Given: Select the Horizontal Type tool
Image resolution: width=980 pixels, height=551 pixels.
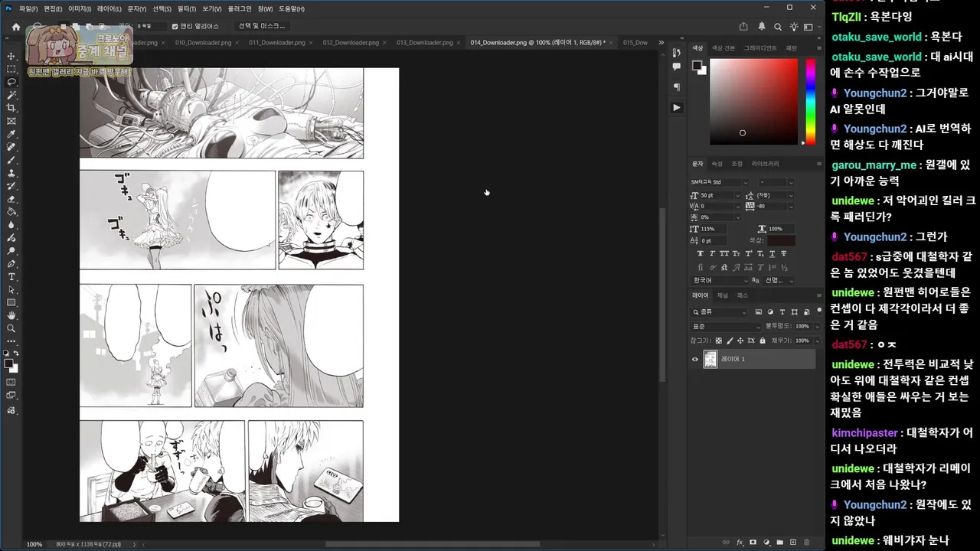Looking at the screenshot, I should [11, 276].
